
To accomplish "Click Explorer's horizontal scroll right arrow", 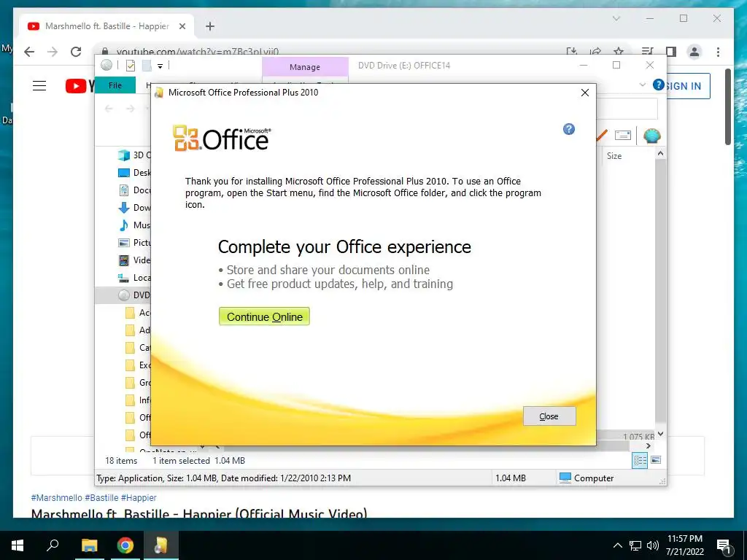I will 648,446.
